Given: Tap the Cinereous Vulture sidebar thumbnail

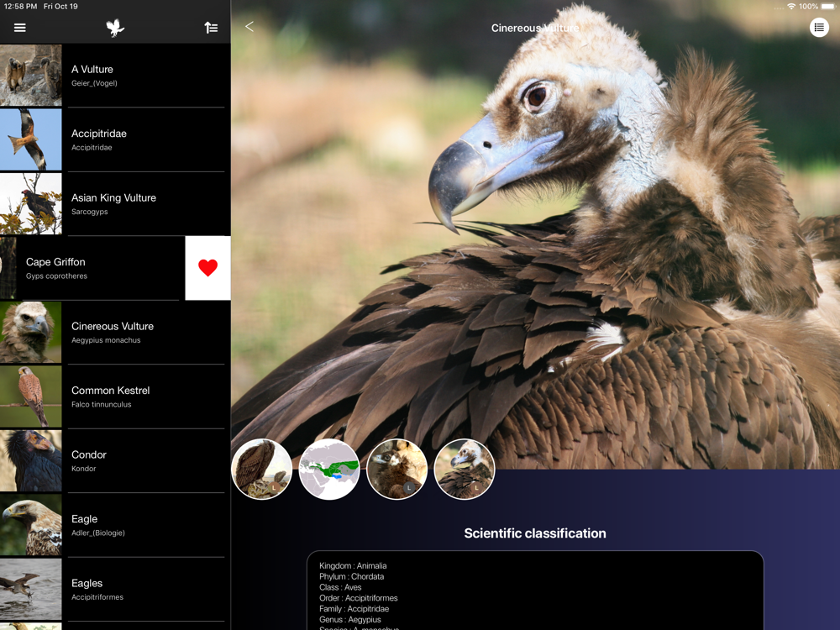Looking at the screenshot, I should pyautogui.click(x=30, y=333).
